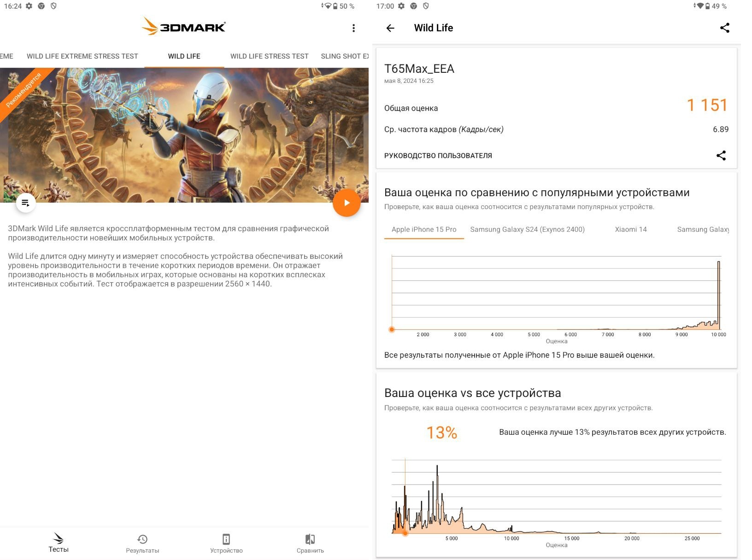
Task: Click the right status bar clock 17:00
Action: (385, 6)
